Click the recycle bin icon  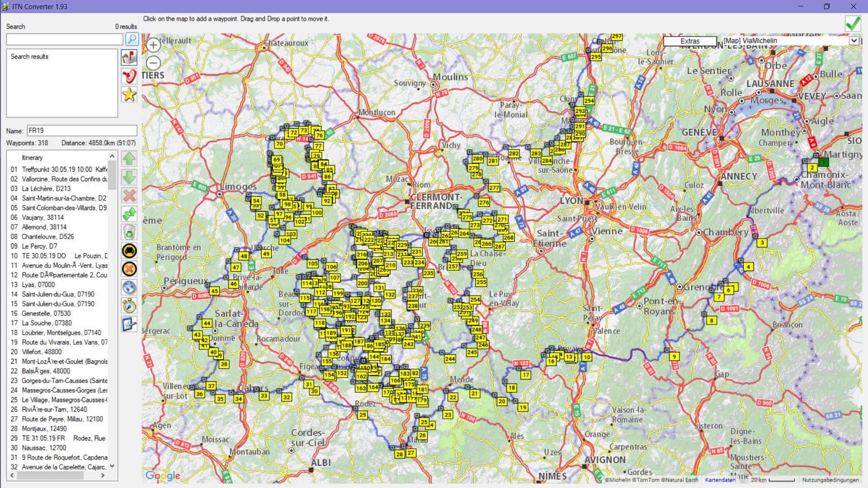pos(129,232)
